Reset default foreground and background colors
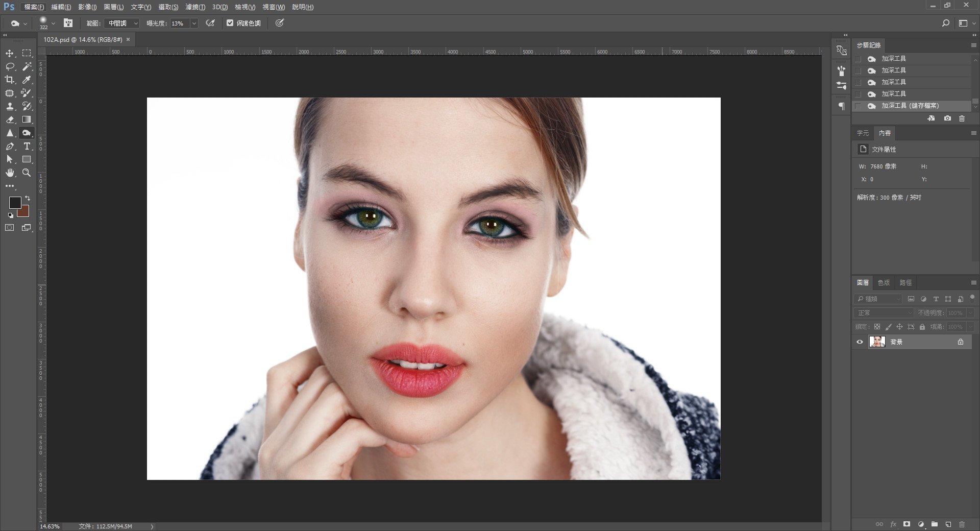The image size is (980, 531). (x=11, y=215)
